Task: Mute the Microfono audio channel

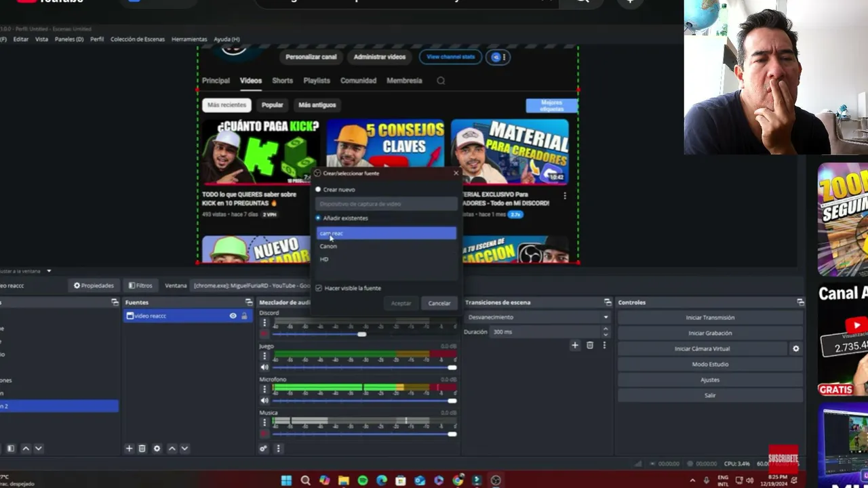Action: pos(264,401)
